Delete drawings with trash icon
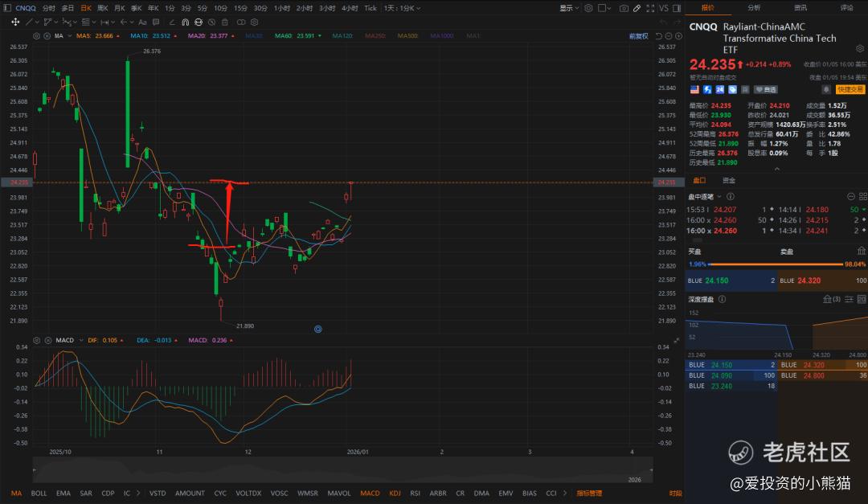The image size is (868, 504). [x=225, y=23]
